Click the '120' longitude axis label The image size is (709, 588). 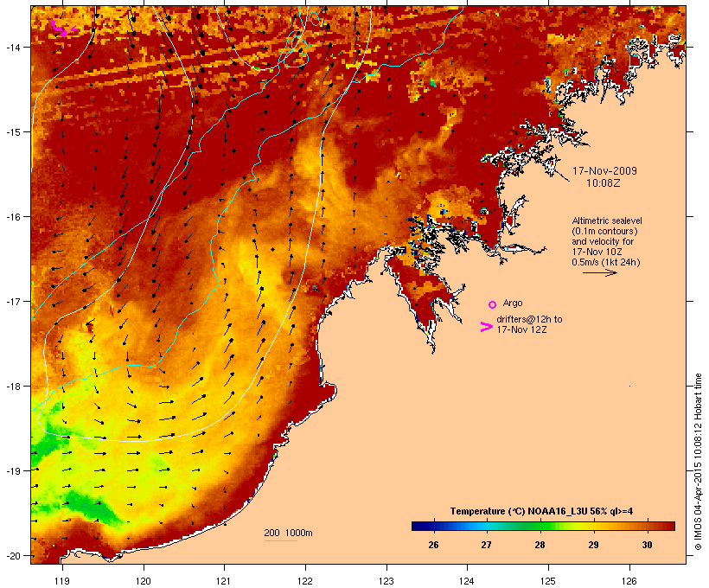tap(144, 581)
